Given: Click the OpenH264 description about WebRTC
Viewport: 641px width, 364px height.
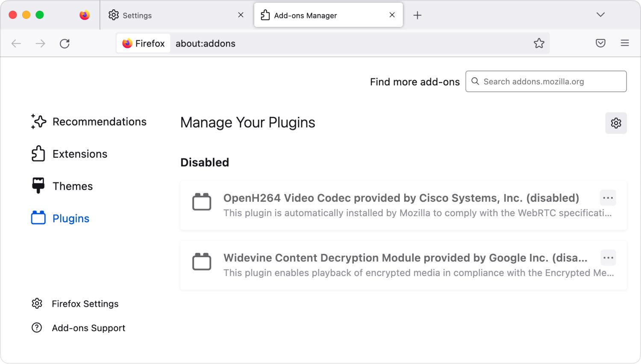Looking at the screenshot, I should point(418,213).
